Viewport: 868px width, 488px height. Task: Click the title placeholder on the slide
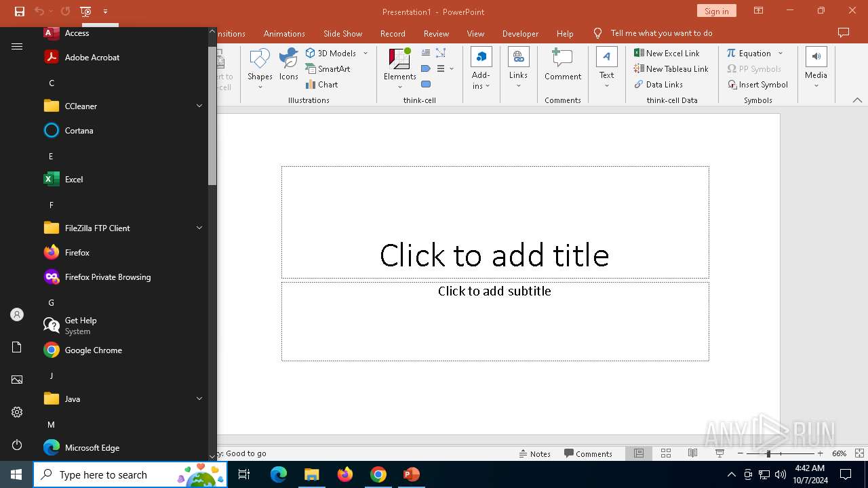495,222
